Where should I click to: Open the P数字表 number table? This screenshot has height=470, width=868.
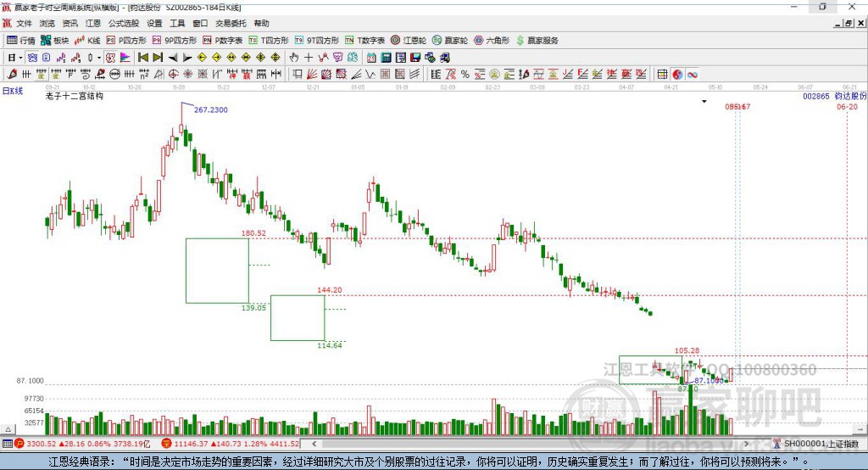(223, 41)
